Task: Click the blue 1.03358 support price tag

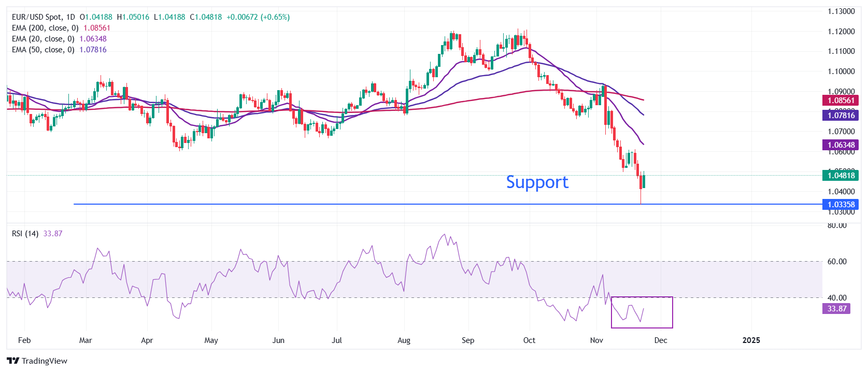Action: click(840, 205)
